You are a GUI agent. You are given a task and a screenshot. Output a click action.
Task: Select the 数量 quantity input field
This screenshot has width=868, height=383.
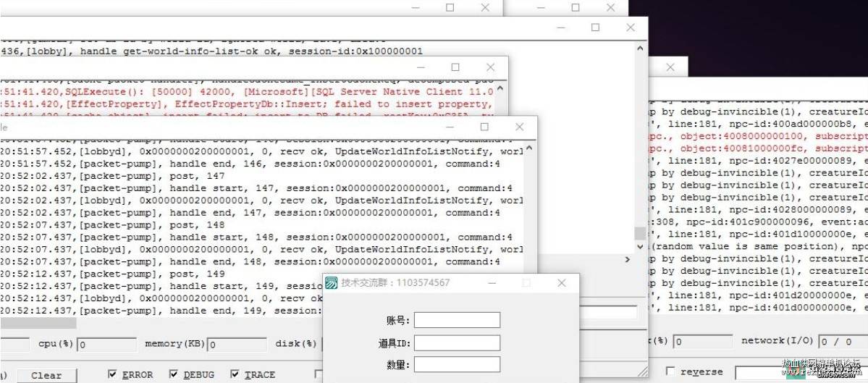pos(457,364)
